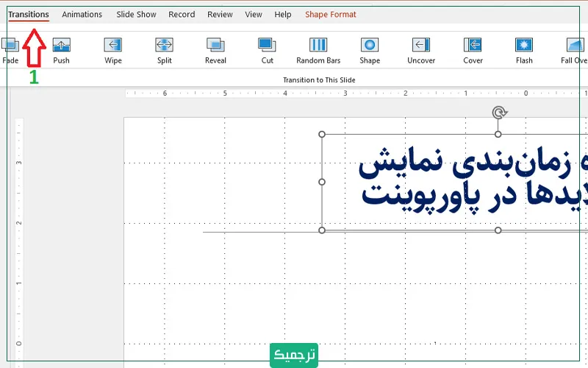Apply the Uncover transition
Viewport: 588px width, 368px height.
pos(421,51)
